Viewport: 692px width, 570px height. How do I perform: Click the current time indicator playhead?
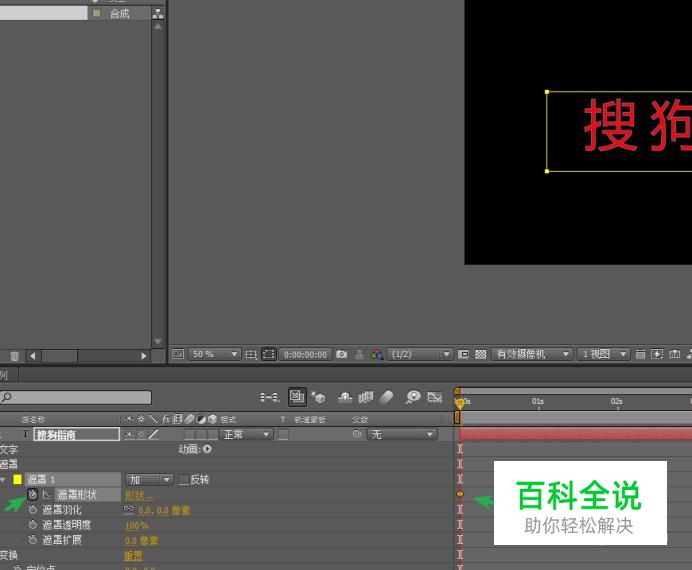coord(459,402)
